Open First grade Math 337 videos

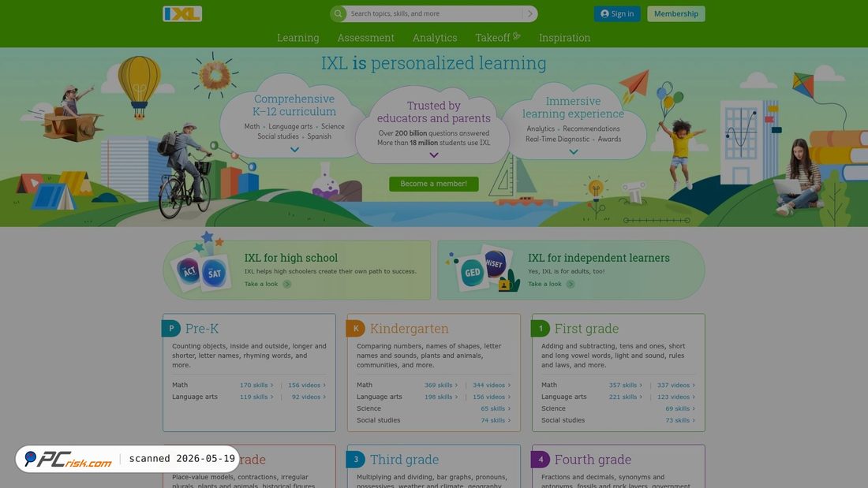pyautogui.click(x=676, y=385)
